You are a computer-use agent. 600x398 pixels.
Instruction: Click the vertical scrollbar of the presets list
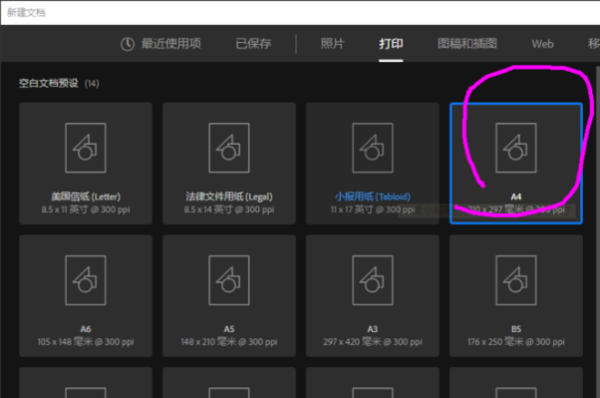point(598,232)
